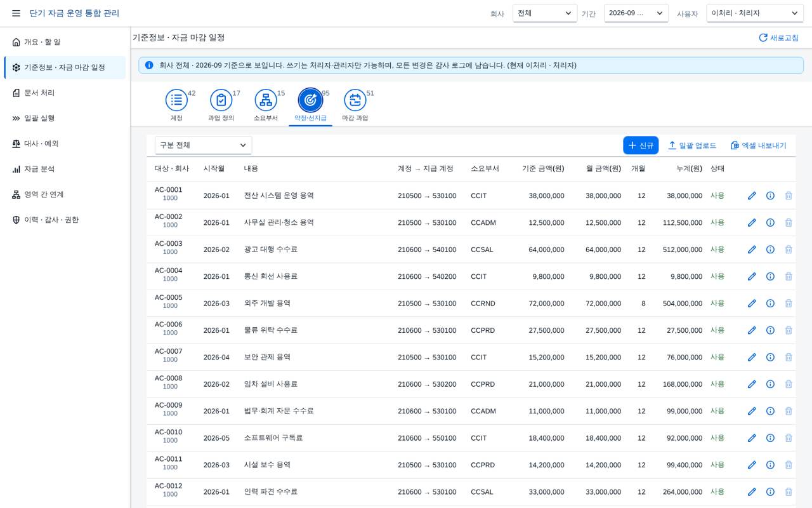Go to 개요 · 할 일 in sidebar
The image size is (812, 508).
pos(65,42)
